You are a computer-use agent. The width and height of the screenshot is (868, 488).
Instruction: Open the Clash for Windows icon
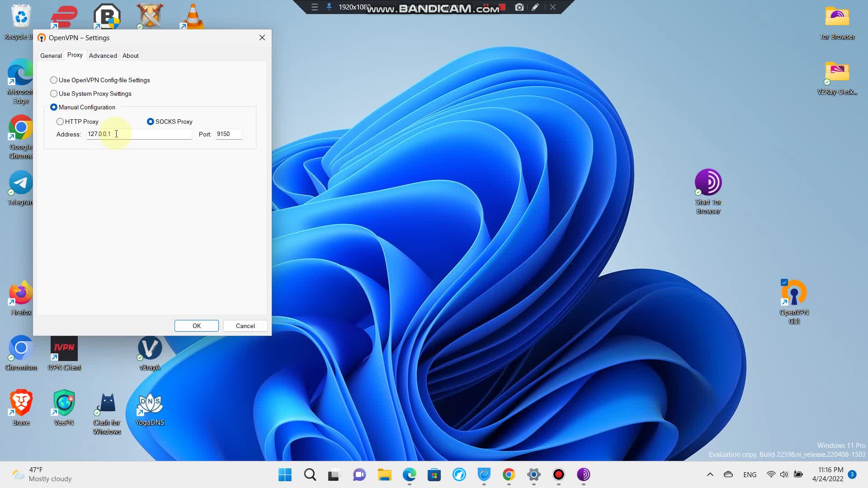click(x=107, y=404)
